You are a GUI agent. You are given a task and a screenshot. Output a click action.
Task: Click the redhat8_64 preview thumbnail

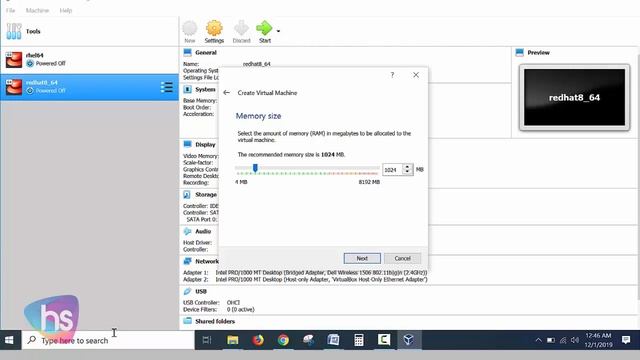(574, 97)
